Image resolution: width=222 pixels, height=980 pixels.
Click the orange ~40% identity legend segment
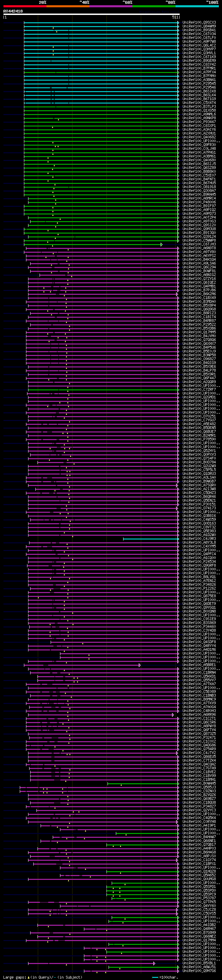[68, 6]
